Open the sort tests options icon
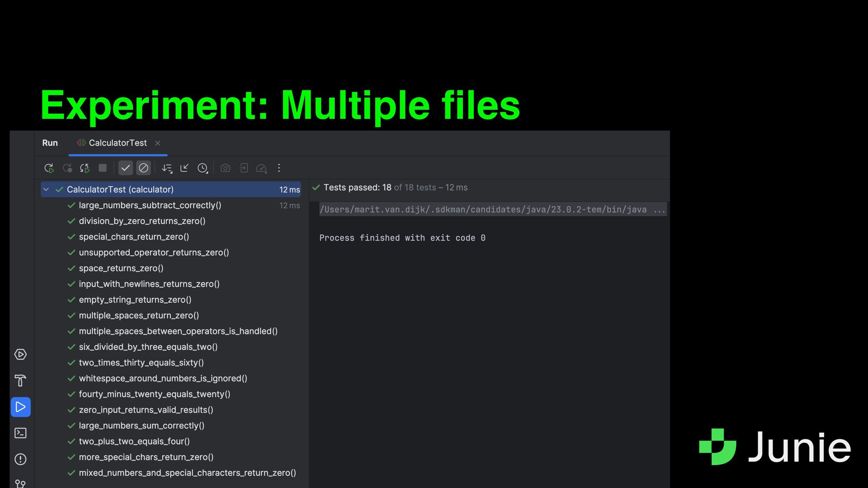Image resolution: width=868 pixels, height=488 pixels. point(167,168)
